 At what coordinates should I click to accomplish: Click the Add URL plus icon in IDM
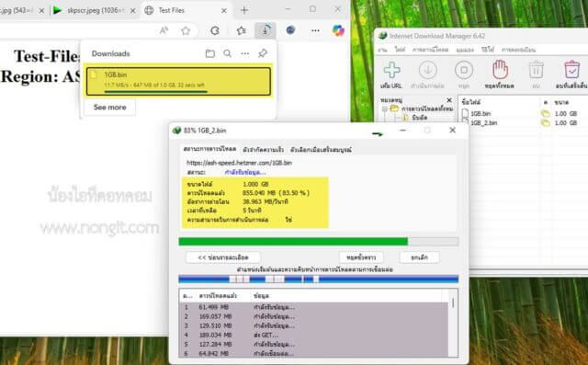[x=392, y=70]
